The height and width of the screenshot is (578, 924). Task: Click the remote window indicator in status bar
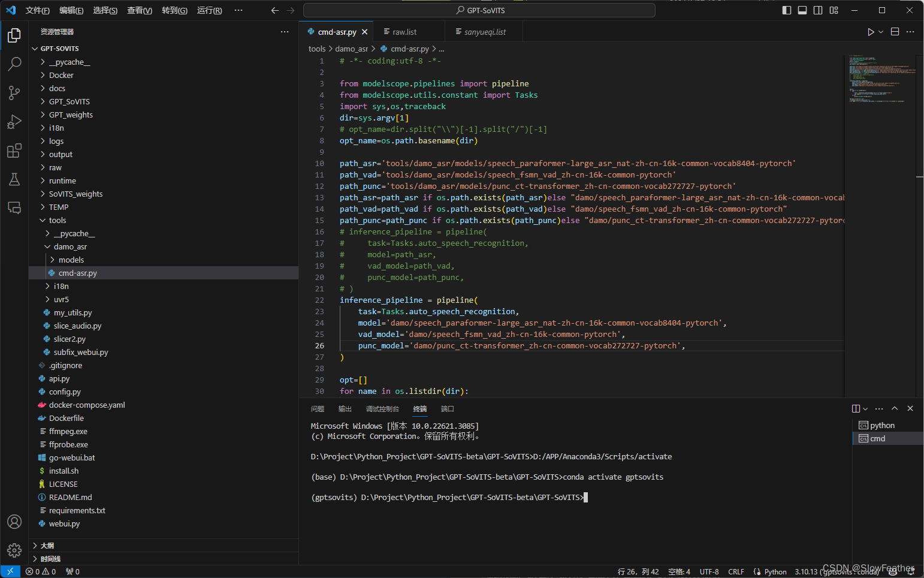pyautogui.click(x=10, y=571)
